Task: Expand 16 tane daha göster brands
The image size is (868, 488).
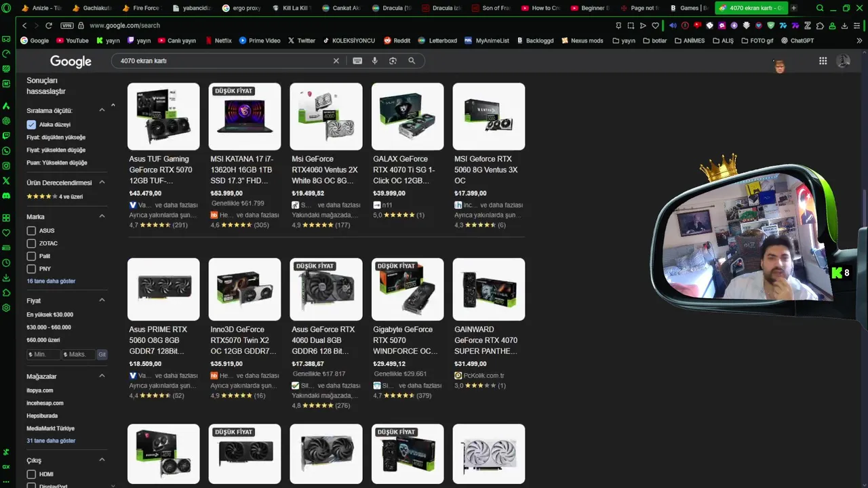Action: pyautogui.click(x=51, y=281)
